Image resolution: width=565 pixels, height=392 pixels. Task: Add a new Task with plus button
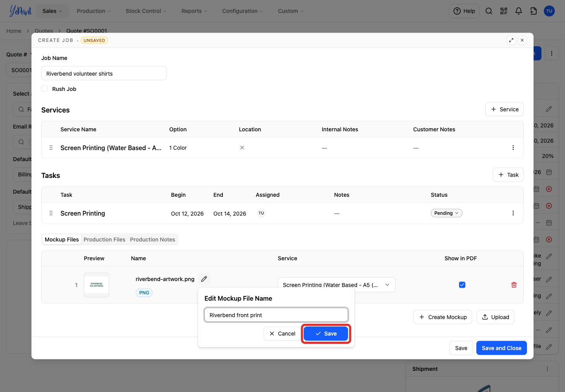(x=508, y=175)
